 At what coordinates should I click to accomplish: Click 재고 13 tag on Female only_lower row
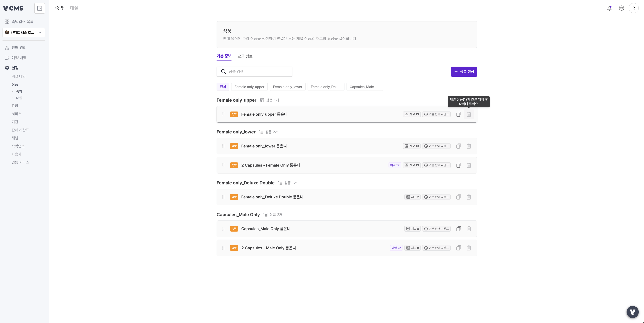pos(411,146)
